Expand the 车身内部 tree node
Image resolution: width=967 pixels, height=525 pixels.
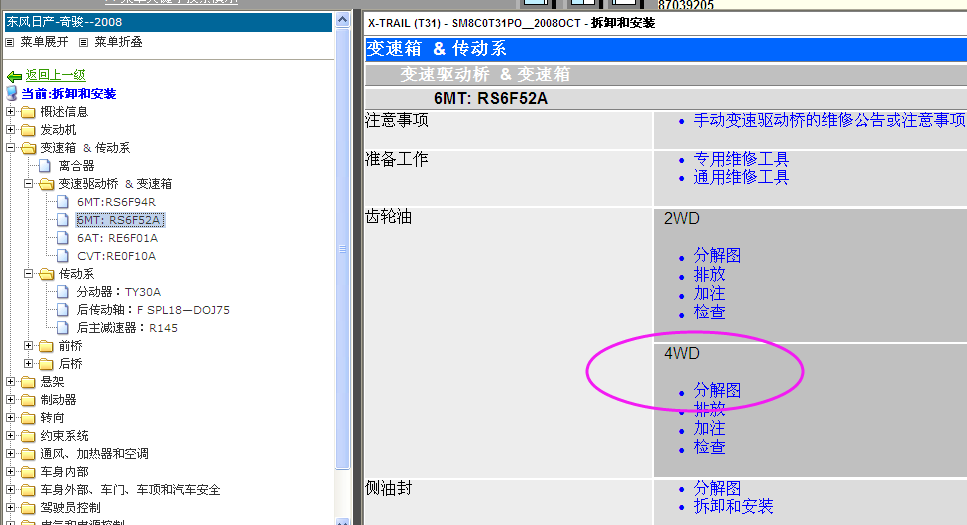pos(10,471)
